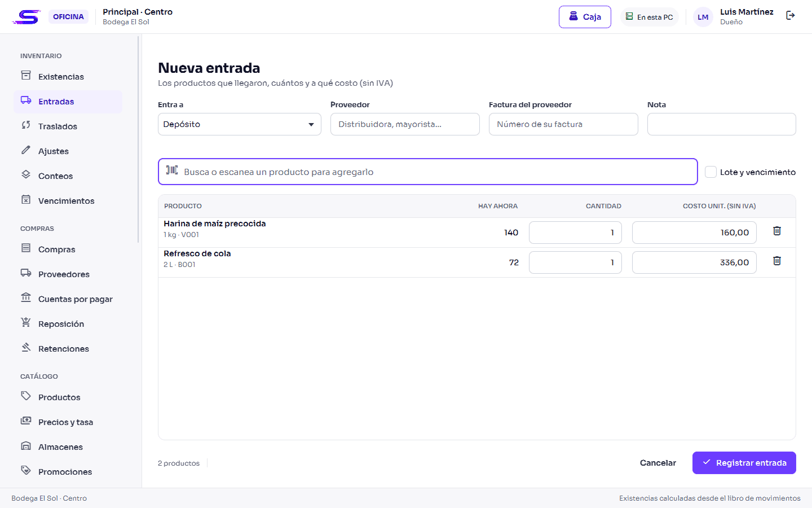Click the Traslados arrows icon

pyautogui.click(x=26, y=125)
